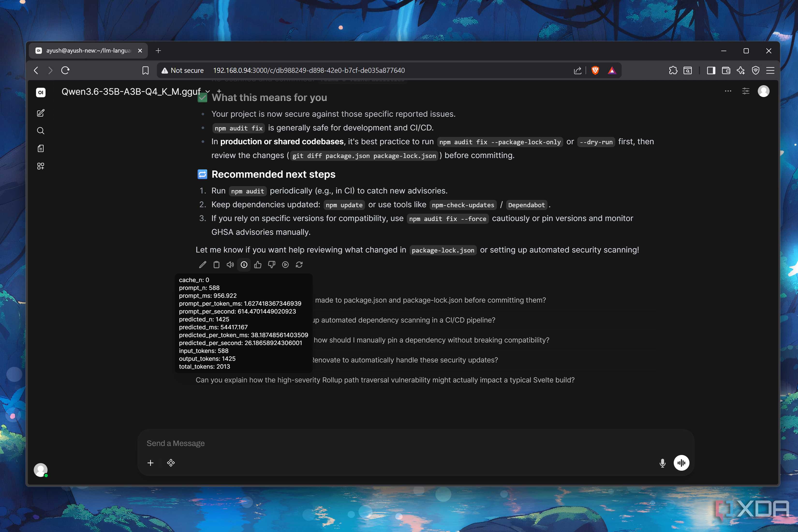The height and width of the screenshot is (532, 798).
Task: Click the user avatar at top right
Action: tap(763, 91)
